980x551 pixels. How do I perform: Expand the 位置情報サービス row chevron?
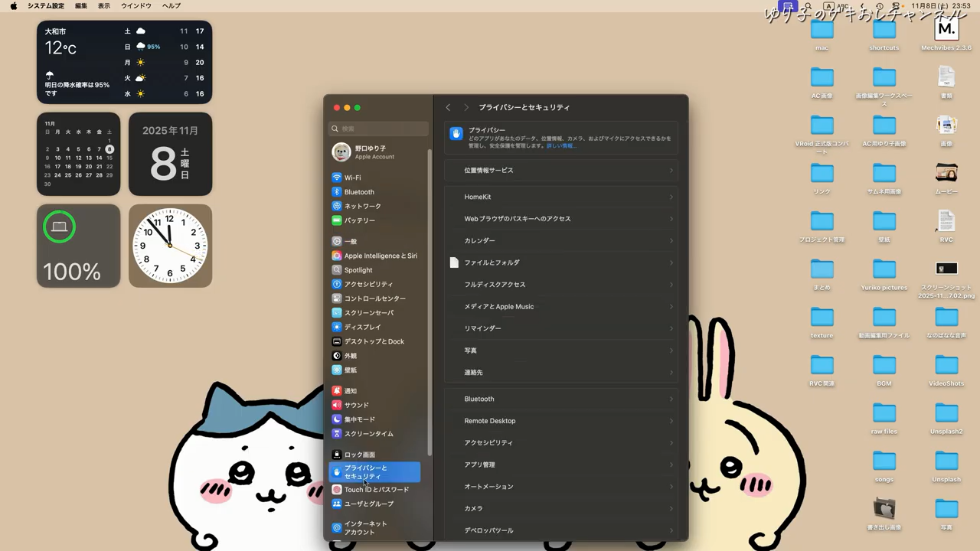click(671, 171)
